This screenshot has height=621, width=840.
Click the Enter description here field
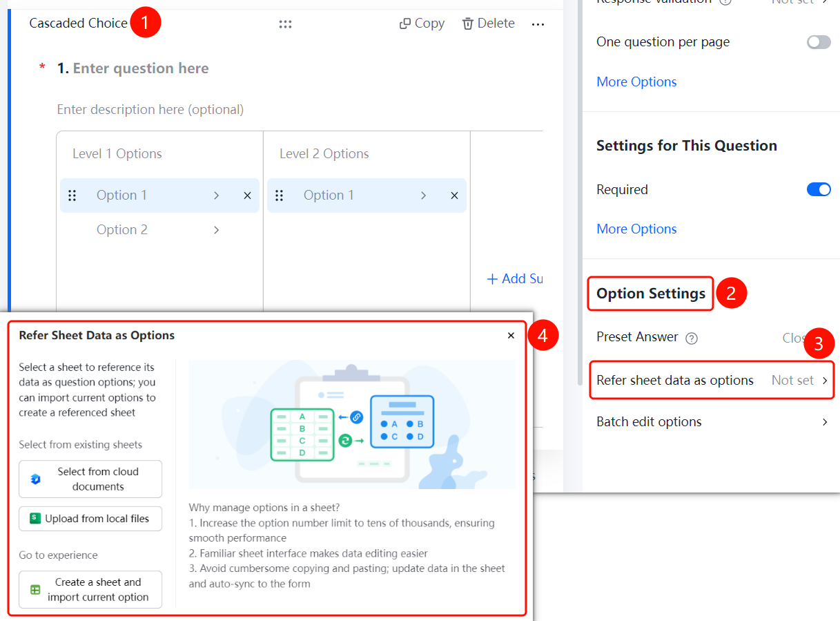pos(150,109)
